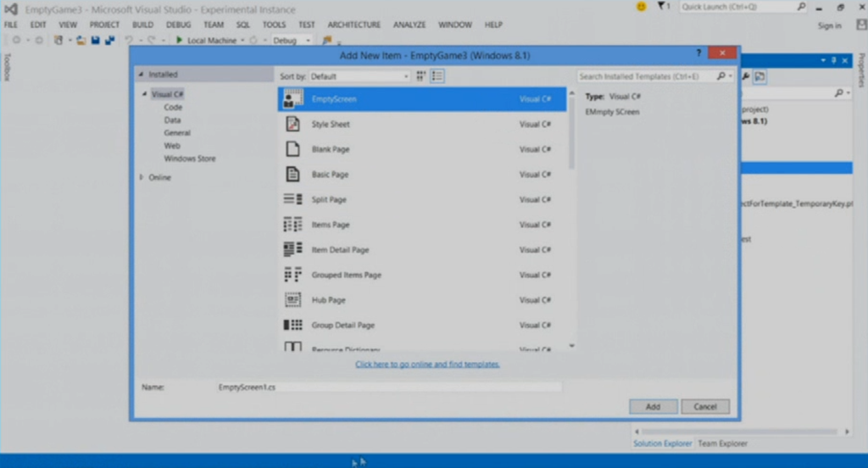
Task: Switch to Team Explorer tab
Action: coord(722,443)
